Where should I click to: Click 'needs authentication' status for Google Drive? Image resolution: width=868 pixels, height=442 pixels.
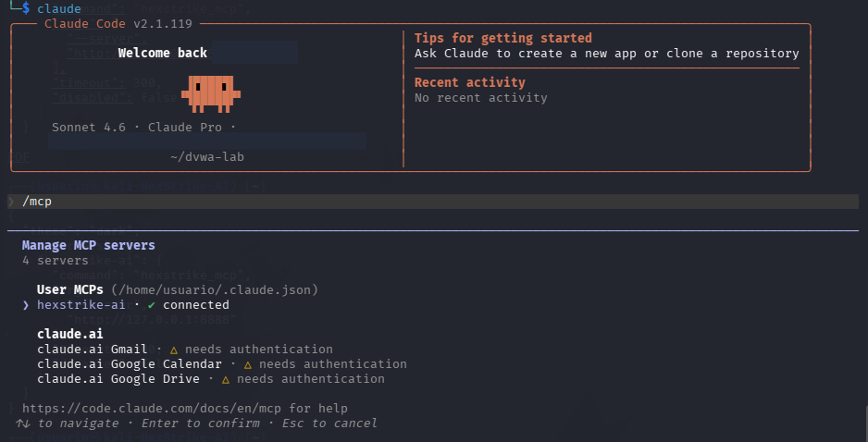coord(311,379)
